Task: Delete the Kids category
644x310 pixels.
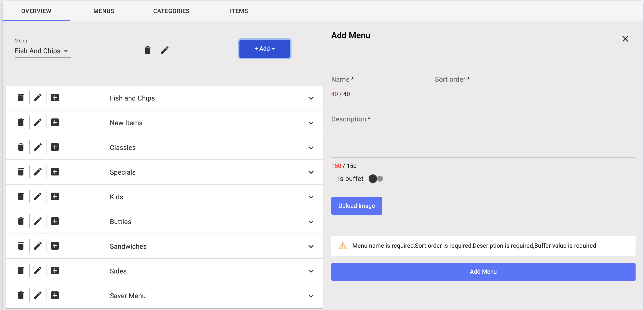Action: click(21, 197)
